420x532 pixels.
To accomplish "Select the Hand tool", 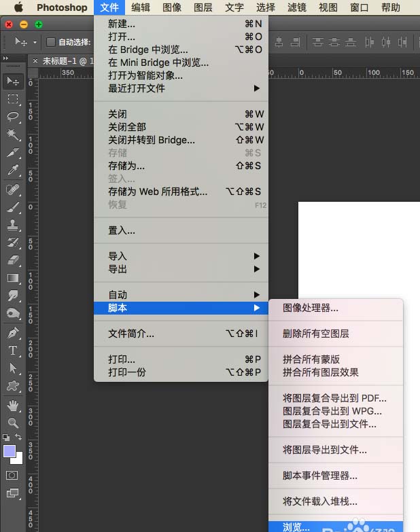I will (13, 405).
